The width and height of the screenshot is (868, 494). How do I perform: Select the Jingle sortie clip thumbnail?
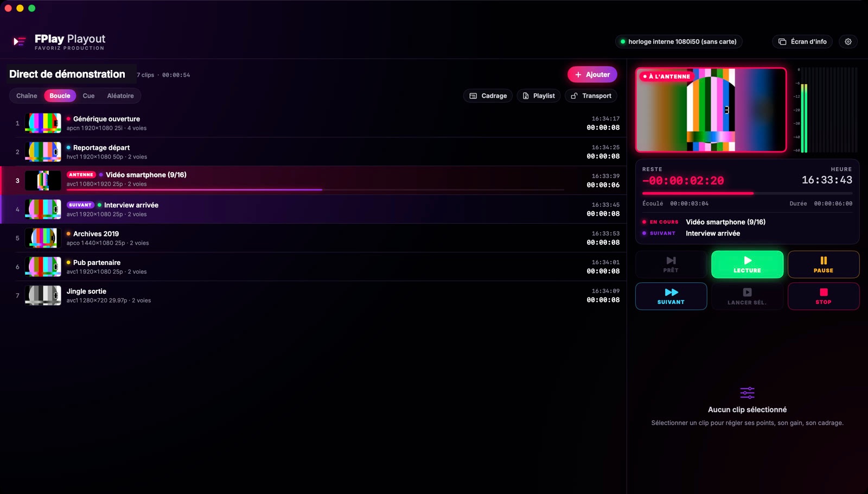pyautogui.click(x=43, y=295)
